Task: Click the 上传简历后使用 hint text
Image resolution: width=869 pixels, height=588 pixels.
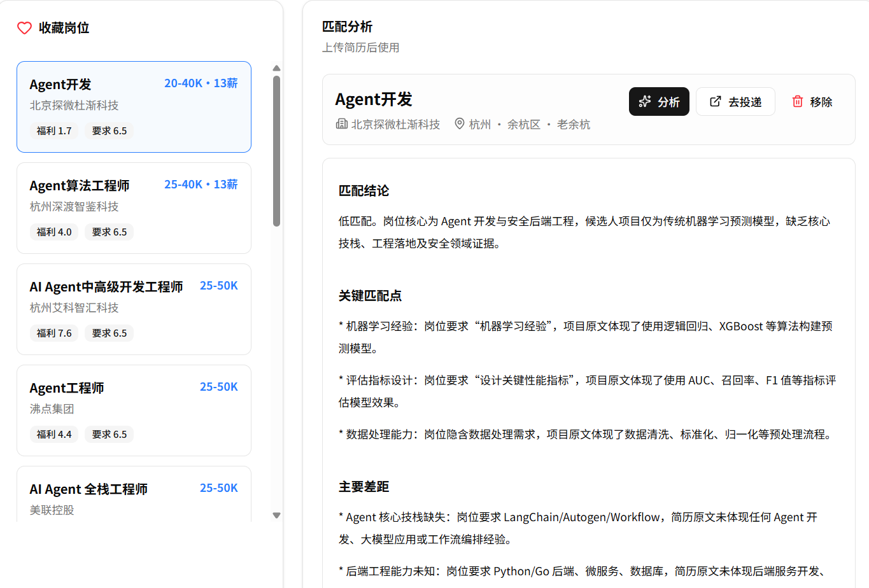Action: (x=361, y=48)
